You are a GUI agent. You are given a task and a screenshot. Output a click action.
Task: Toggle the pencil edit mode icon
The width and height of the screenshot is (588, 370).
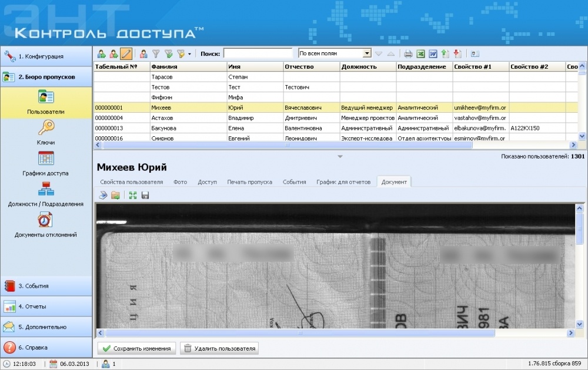pos(126,54)
